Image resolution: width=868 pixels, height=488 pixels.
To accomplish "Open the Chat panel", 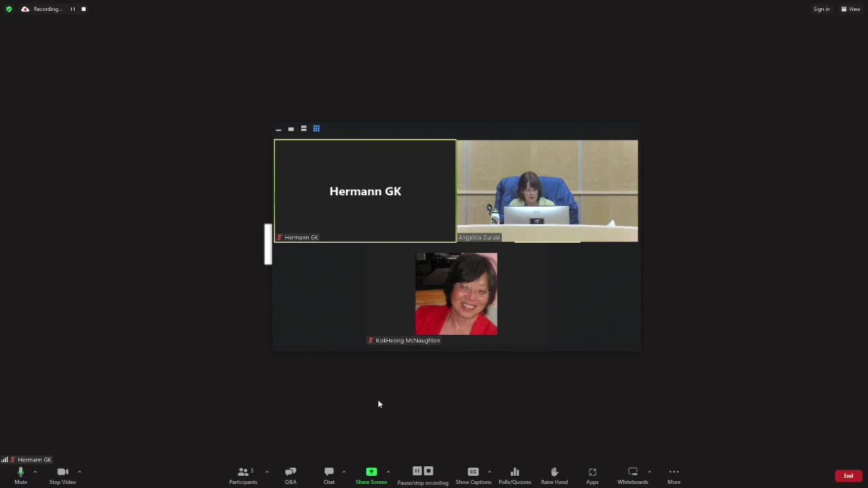I will (x=329, y=475).
